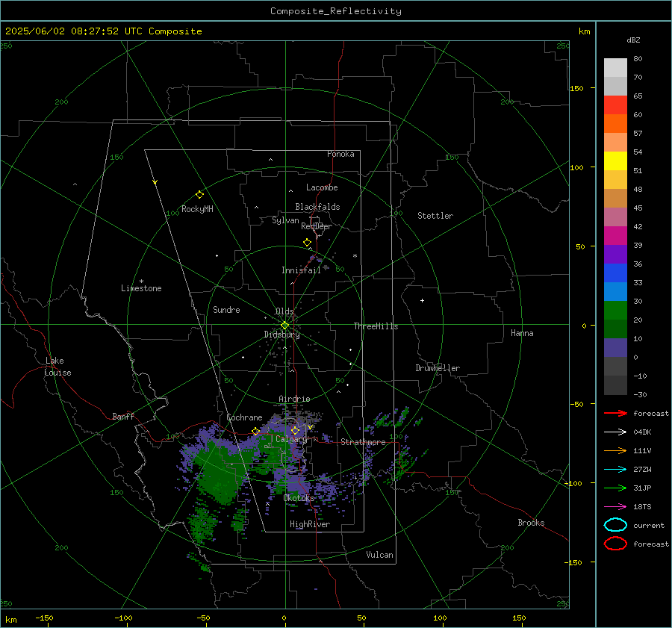Click the Okotoks town label
The image size is (672, 628).
pos(299,498)
